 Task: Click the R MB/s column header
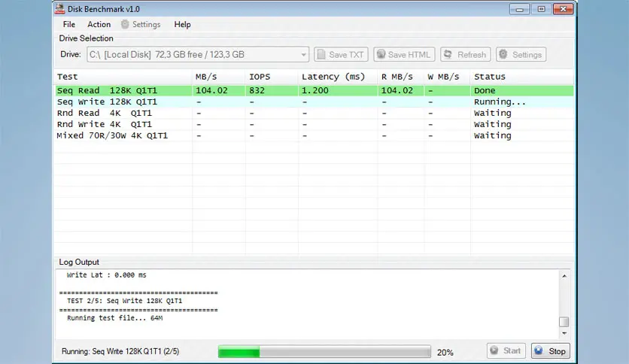[400, 77]
